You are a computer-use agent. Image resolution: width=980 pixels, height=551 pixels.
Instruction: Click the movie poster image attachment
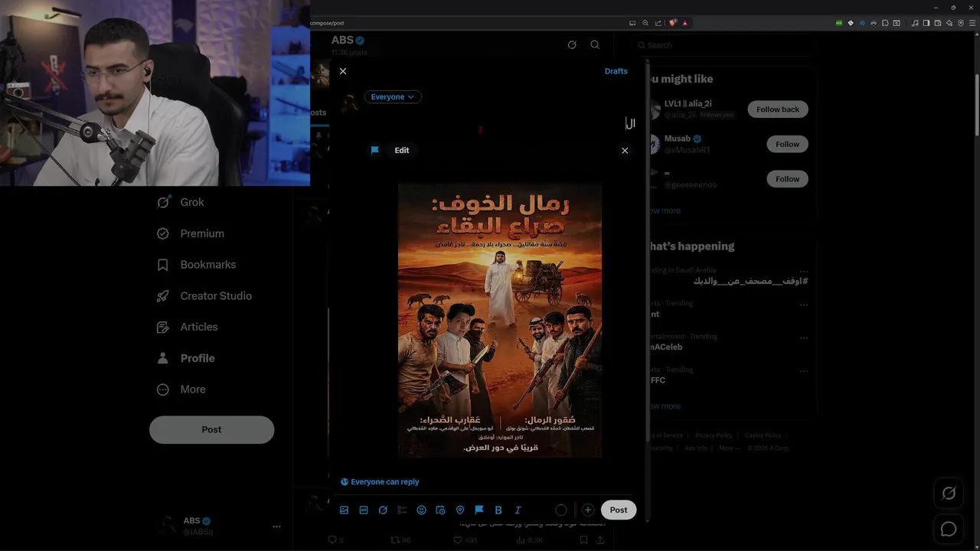[500, 320]
